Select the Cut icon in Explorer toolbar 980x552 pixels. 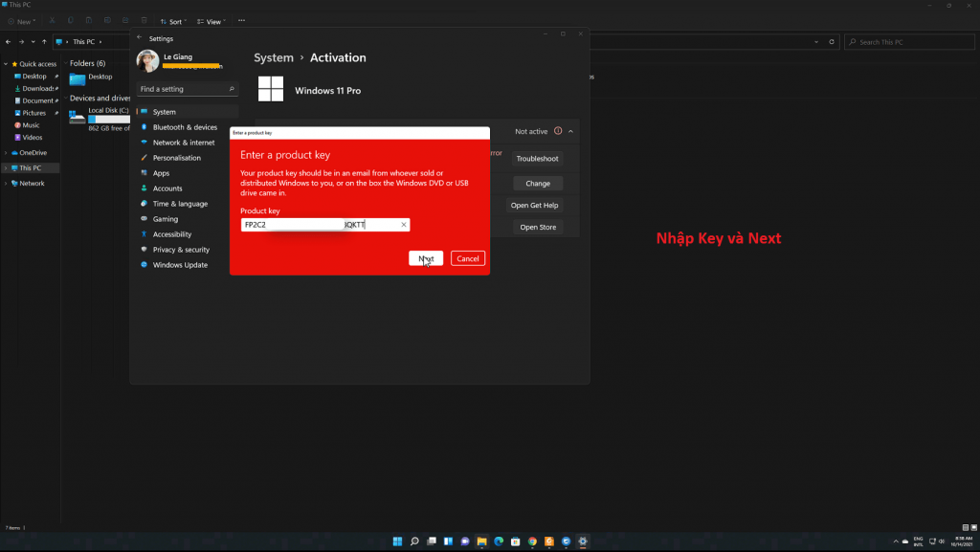click(51, 19)
